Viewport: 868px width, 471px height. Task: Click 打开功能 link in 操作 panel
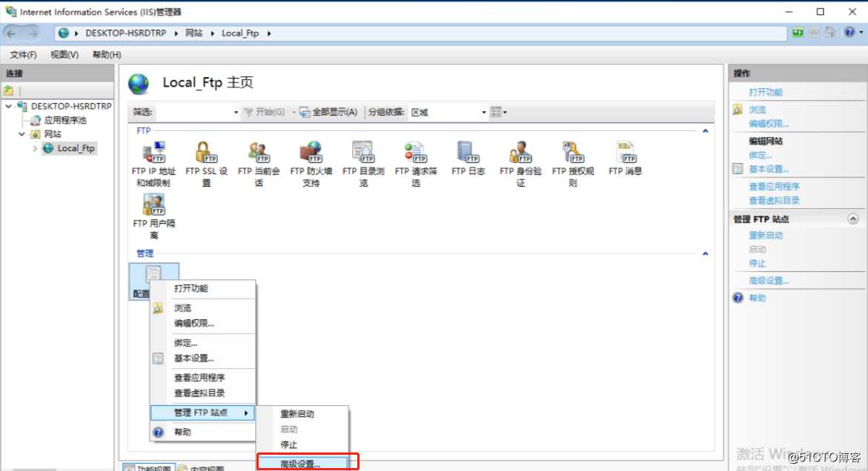click(766, 93)
